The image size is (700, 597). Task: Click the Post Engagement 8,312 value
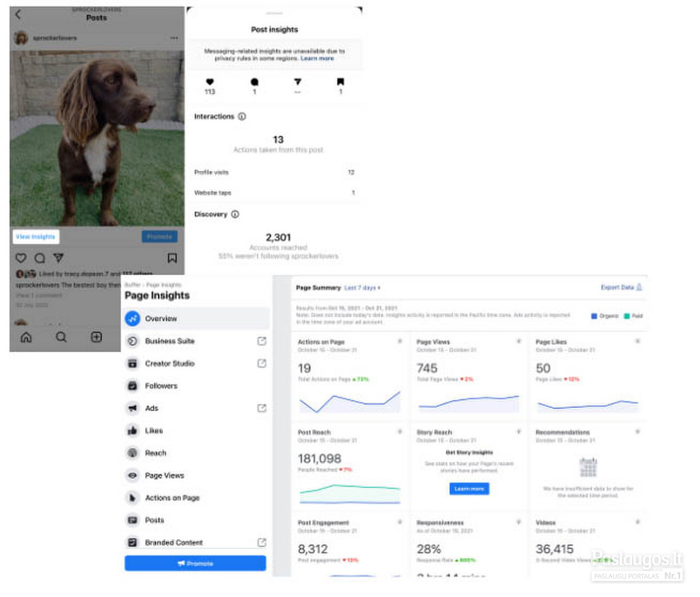(x=313, y=549)
